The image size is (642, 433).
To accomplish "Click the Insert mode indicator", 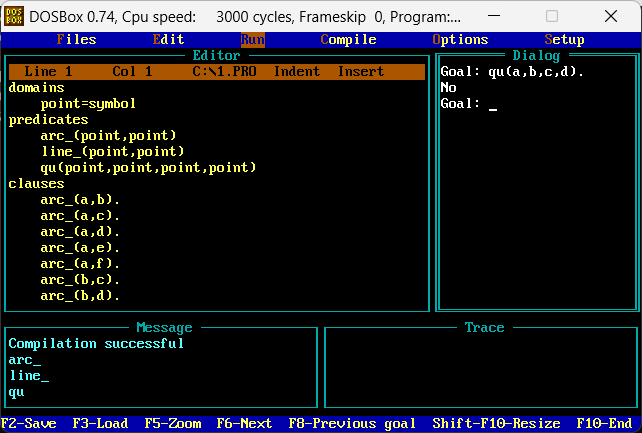I will (361, 72).
